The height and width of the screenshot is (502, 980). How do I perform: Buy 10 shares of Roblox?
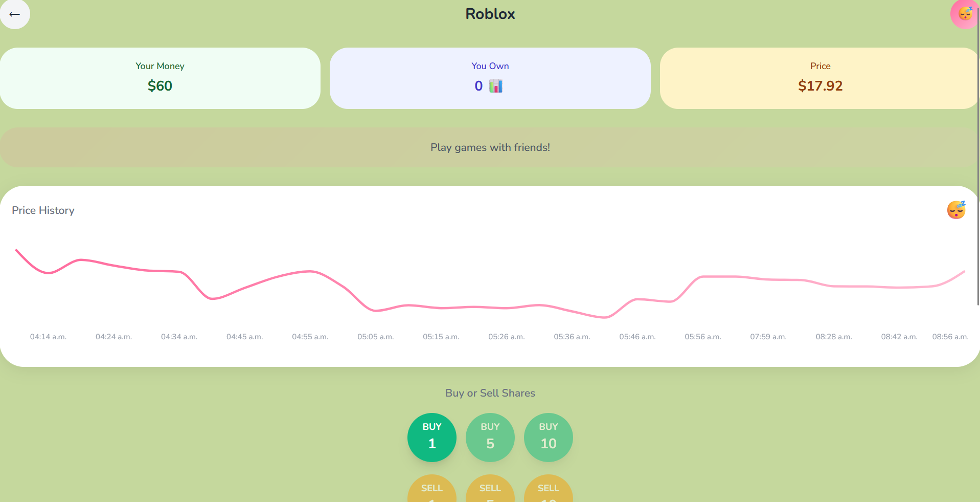549,438
